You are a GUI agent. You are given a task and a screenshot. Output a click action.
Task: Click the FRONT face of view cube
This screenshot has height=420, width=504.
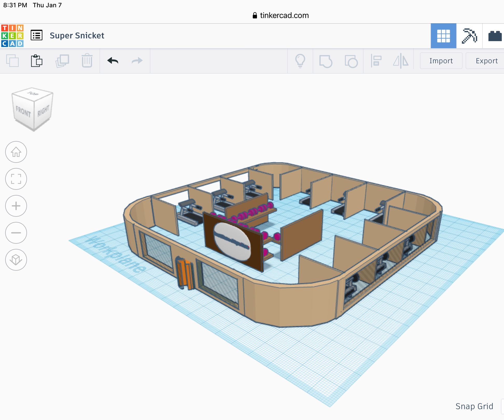click(23, 111)
